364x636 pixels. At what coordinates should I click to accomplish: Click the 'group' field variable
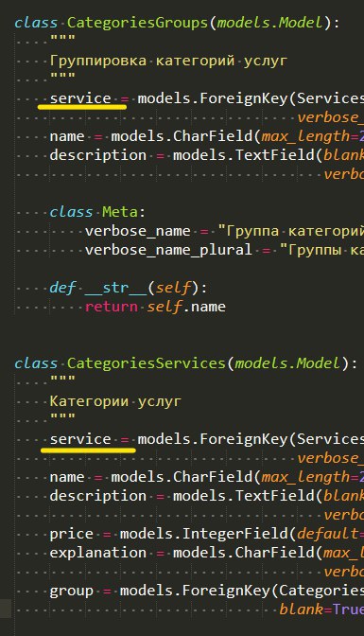click(71, 592)
